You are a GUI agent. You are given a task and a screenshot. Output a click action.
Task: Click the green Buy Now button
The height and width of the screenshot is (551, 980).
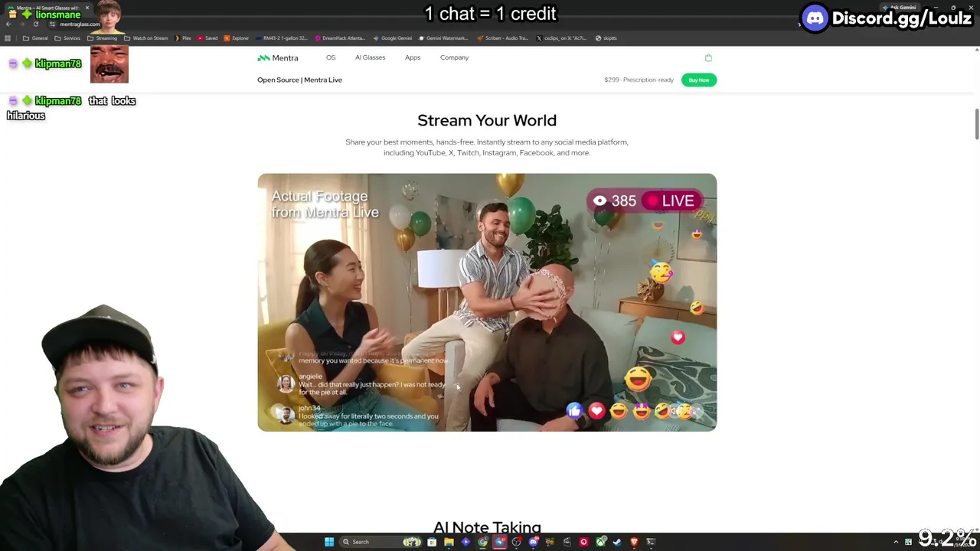[698, 80]
